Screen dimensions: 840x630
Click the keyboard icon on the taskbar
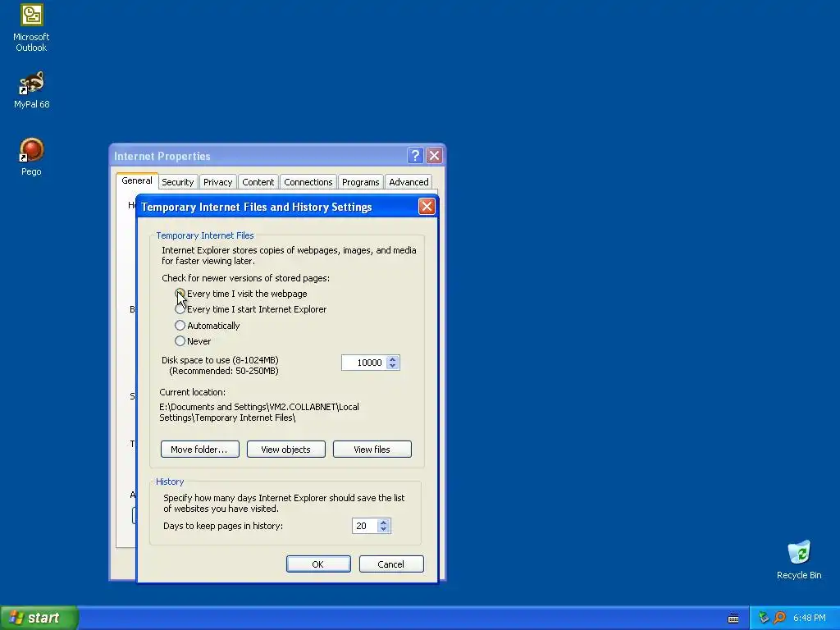click(733, 619)
